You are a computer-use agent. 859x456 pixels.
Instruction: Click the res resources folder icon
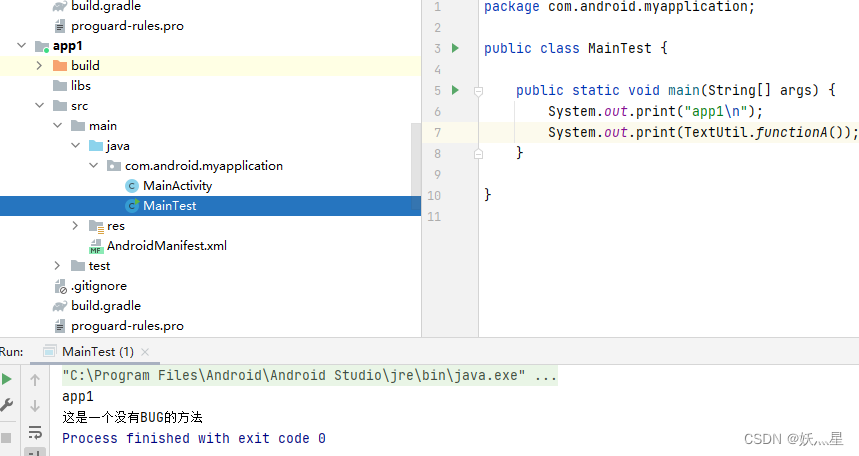coord(96,226)
